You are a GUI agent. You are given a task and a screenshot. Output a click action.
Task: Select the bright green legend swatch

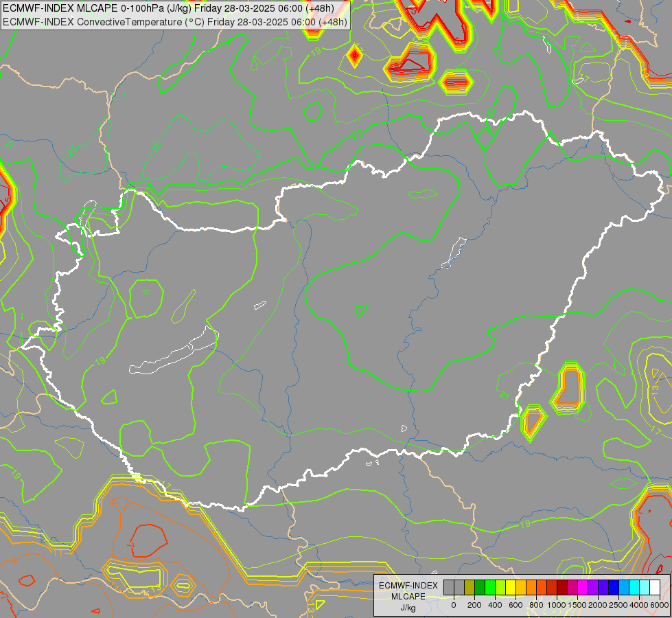(x=490, y=588)
